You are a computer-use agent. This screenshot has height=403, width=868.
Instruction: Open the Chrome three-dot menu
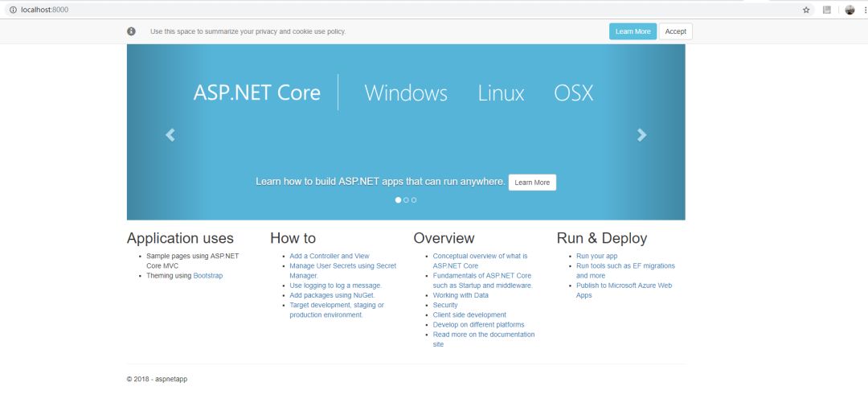866,10
